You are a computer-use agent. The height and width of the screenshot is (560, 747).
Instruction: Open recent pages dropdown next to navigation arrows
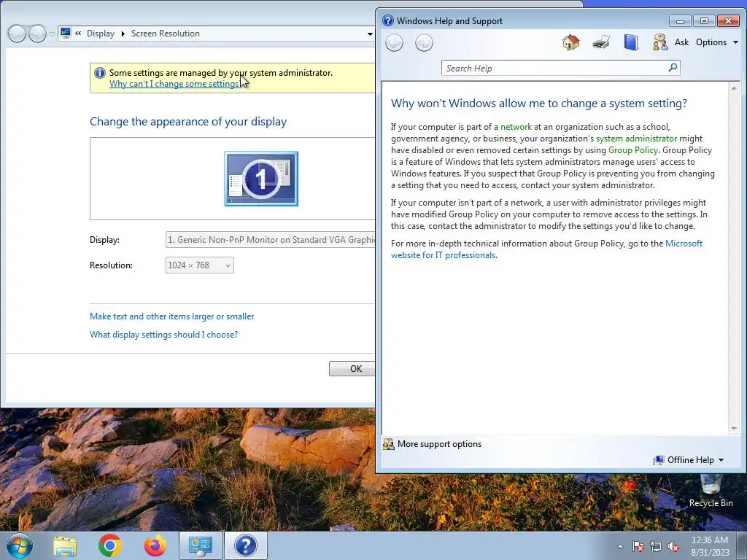pyautogui.click(x=52, y=34)
